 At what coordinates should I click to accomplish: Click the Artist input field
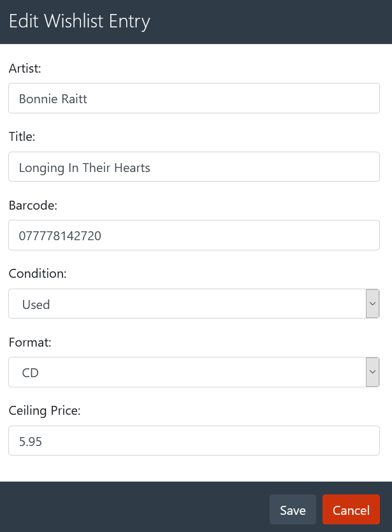tap(194, 99)
